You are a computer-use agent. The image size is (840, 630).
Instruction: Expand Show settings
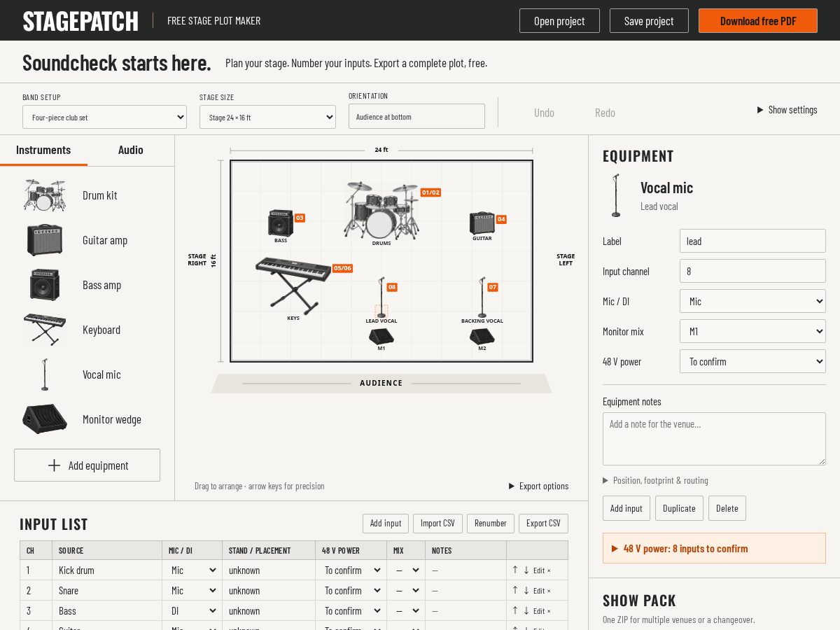click(787, 110)
